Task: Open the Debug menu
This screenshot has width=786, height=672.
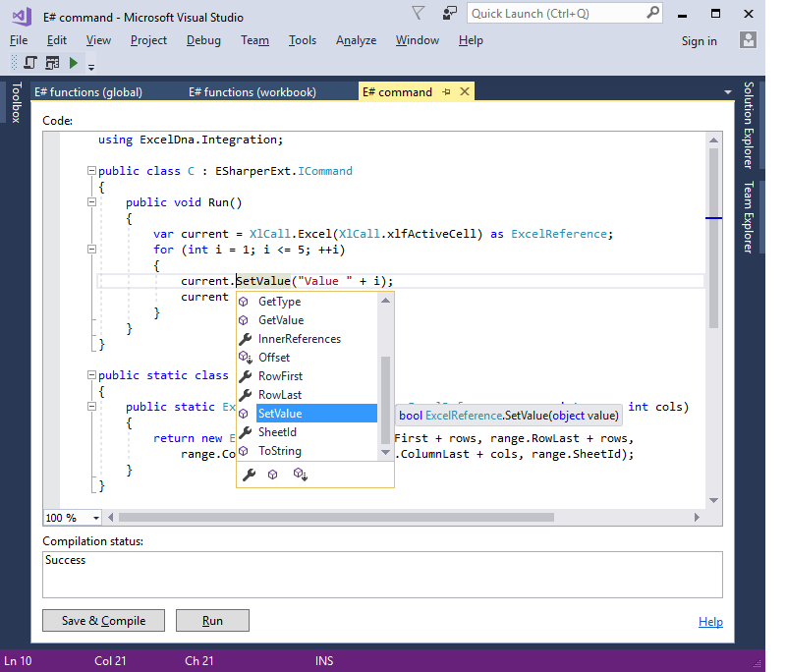Action: click(203, 40)
